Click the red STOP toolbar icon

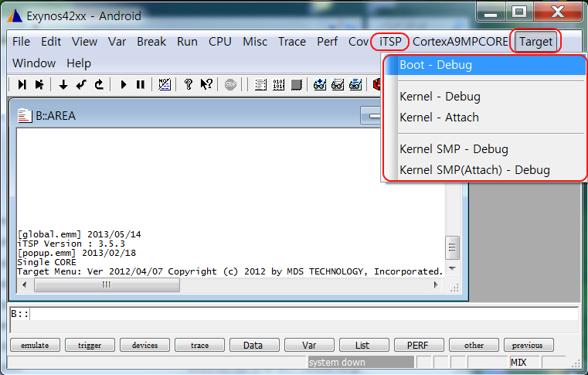(x=230, y=85)
